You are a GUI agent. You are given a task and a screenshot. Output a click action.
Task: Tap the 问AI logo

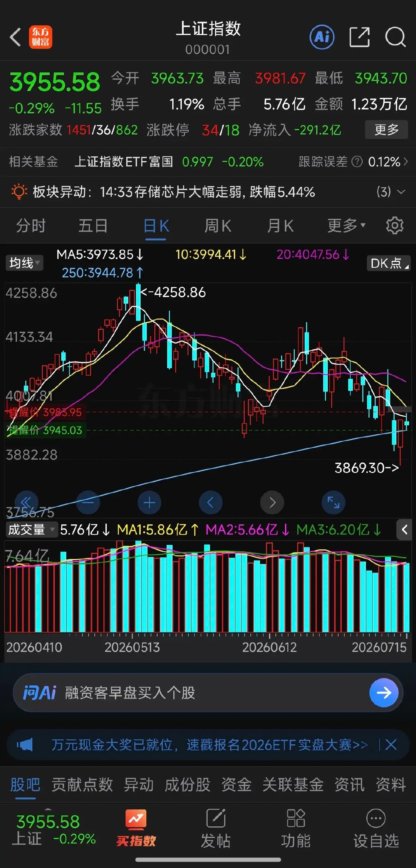(40, 693)
